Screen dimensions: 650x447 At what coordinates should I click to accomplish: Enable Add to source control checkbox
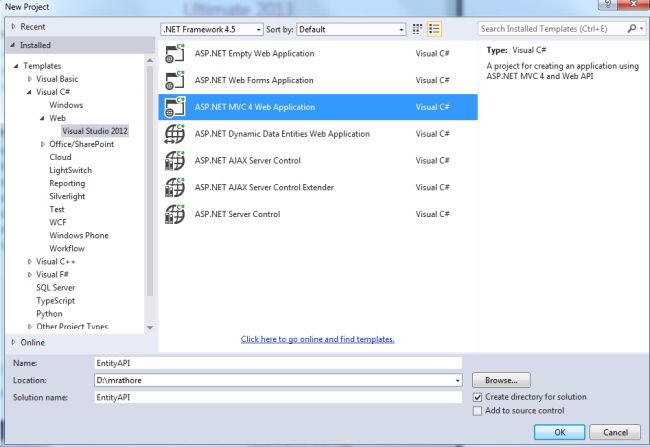click(478, 411)
